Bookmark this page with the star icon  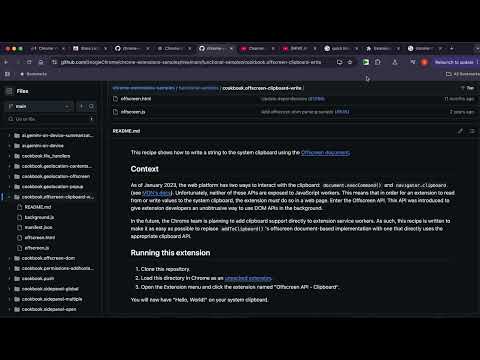point(350,62)
